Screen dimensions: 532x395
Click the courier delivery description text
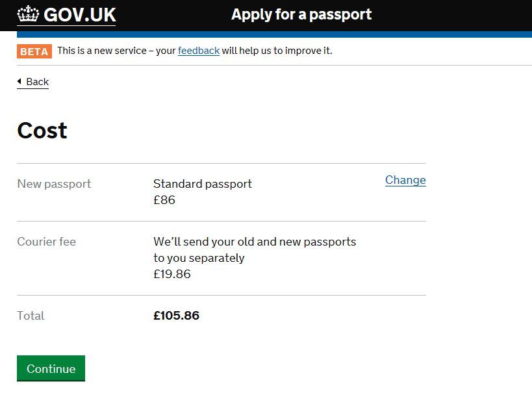(x=255, y=249)
